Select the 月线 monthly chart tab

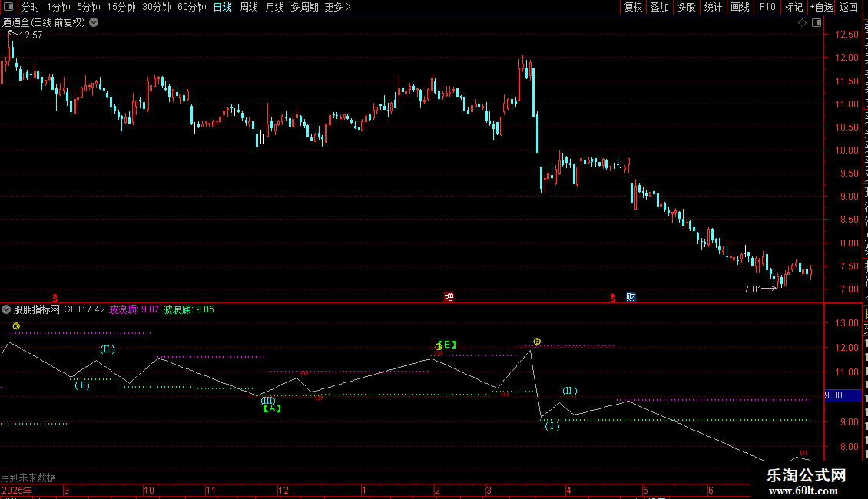pos(274,7)
